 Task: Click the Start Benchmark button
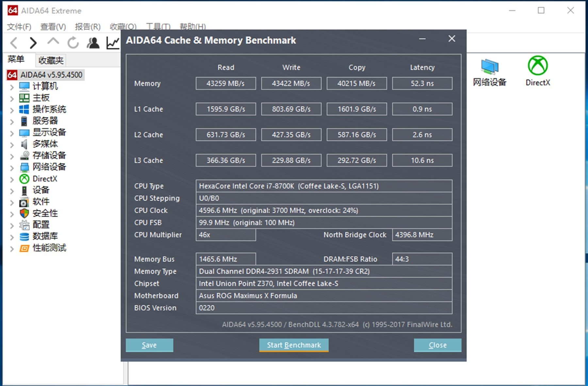[x=294, y=345]
